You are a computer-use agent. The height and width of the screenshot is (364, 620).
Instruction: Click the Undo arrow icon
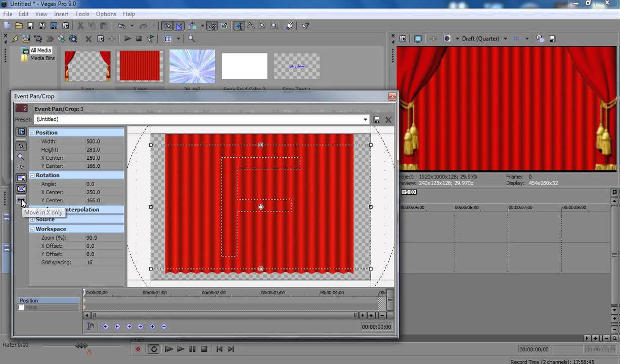121,26
